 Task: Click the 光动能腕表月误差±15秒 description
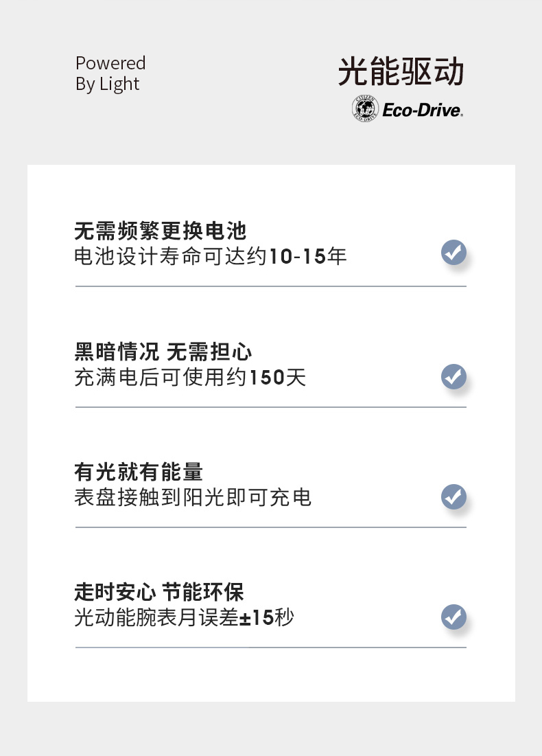tap(184, 617)
